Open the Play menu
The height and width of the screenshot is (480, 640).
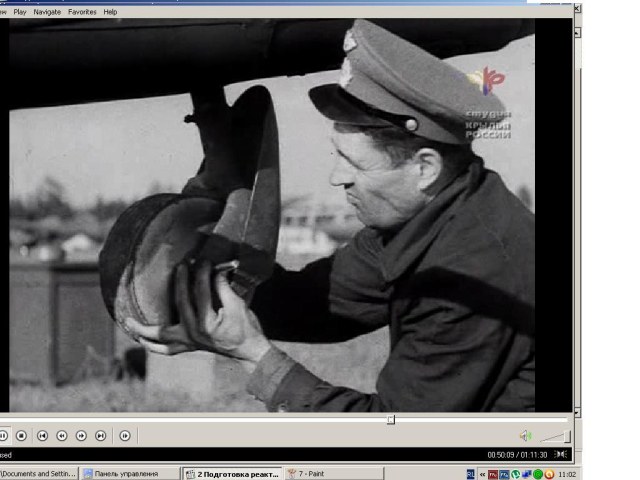tap(20, 12)
